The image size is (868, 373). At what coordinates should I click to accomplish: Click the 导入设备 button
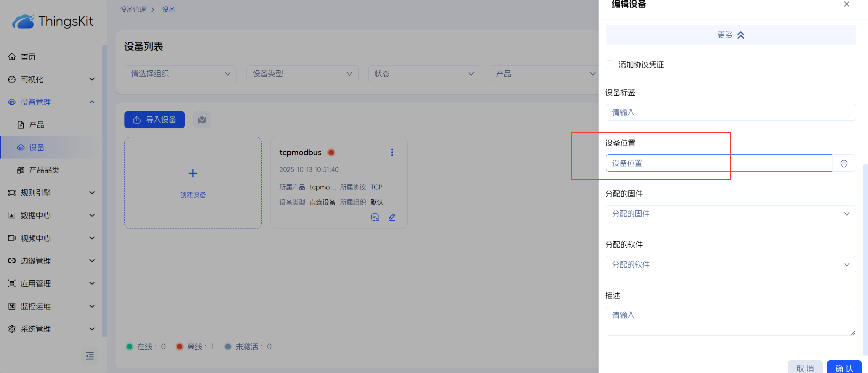point(154,119)
